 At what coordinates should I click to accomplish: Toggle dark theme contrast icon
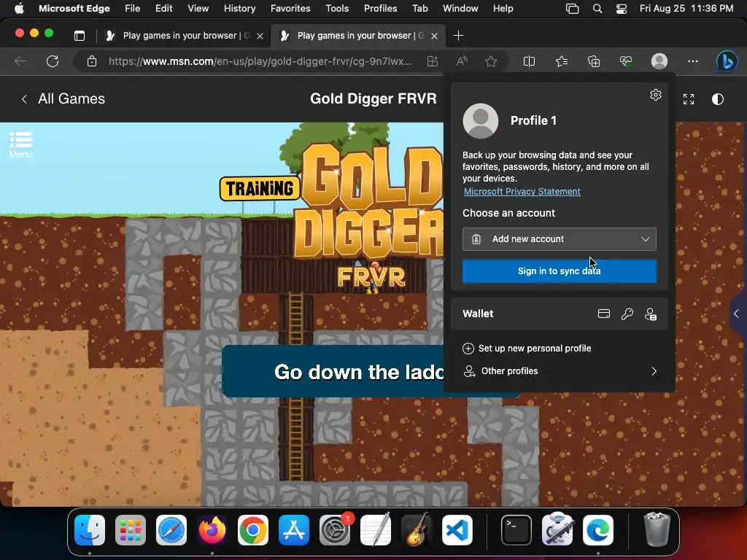(718, 99)
